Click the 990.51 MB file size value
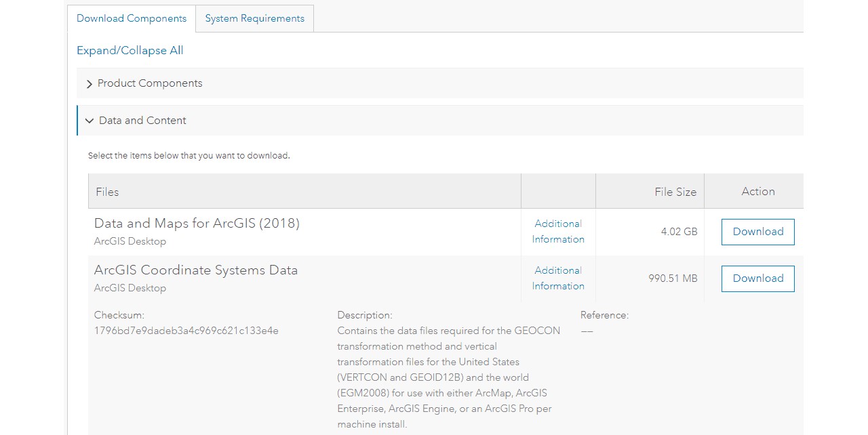This screenshot has height=435, width=868. (x=673, y=278)
